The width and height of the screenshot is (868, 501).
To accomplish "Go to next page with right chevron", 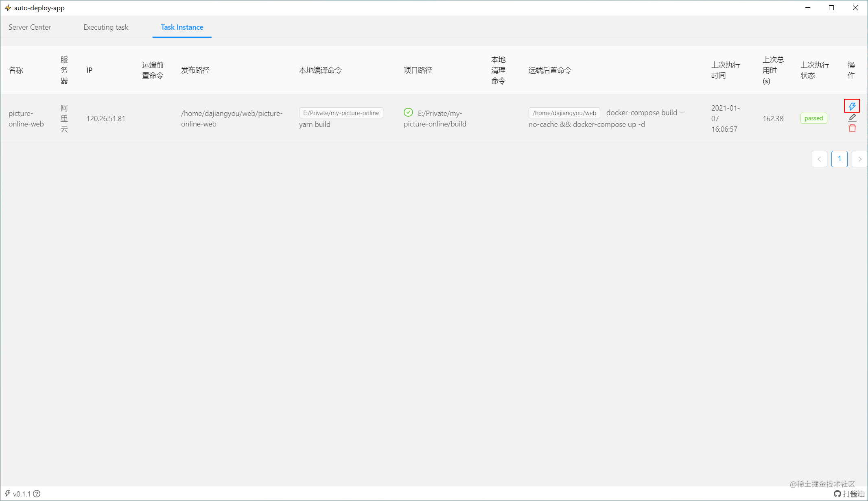I will pos(859,159).
